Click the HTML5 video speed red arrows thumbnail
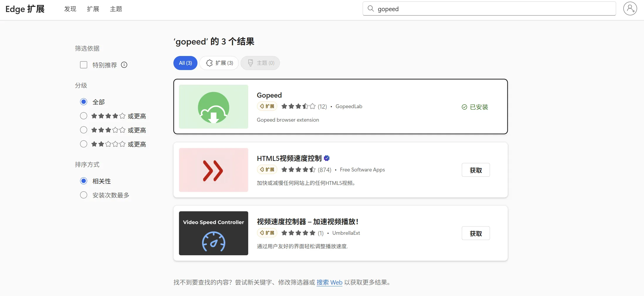Image resolution: width=644 pixels, height=296 pixels. 213,170
